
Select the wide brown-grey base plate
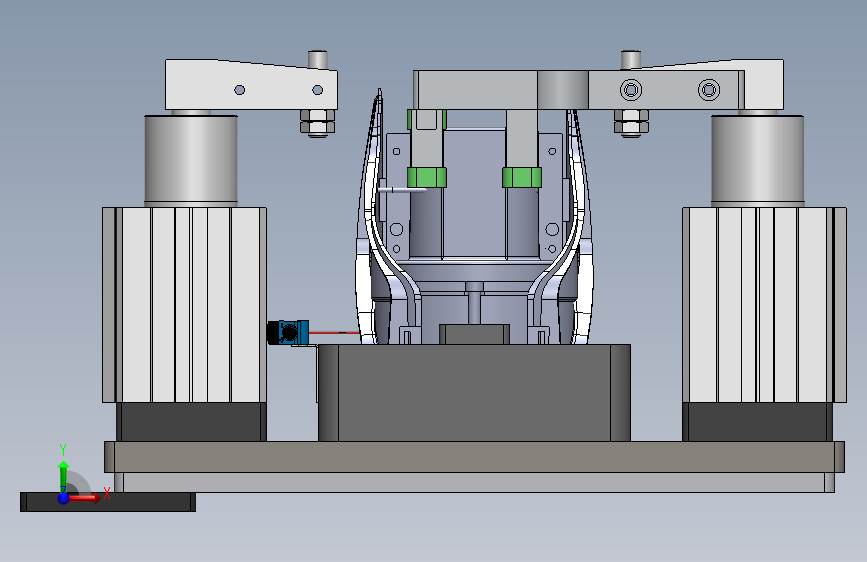tap(474, 457)
